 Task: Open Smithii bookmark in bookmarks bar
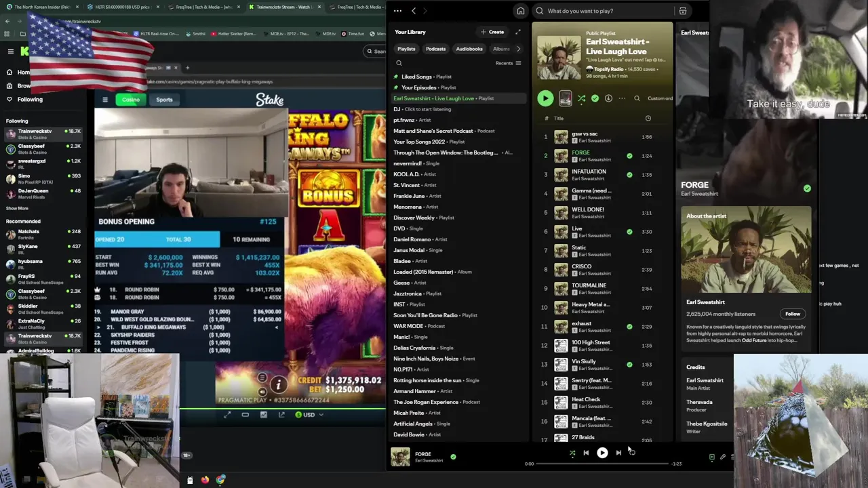(x=195, y=33)
